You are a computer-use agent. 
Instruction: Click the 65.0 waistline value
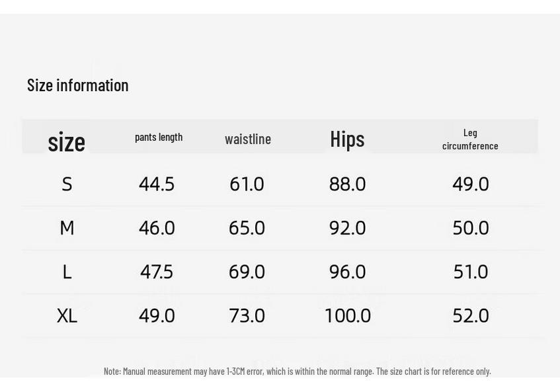(247, 228)
